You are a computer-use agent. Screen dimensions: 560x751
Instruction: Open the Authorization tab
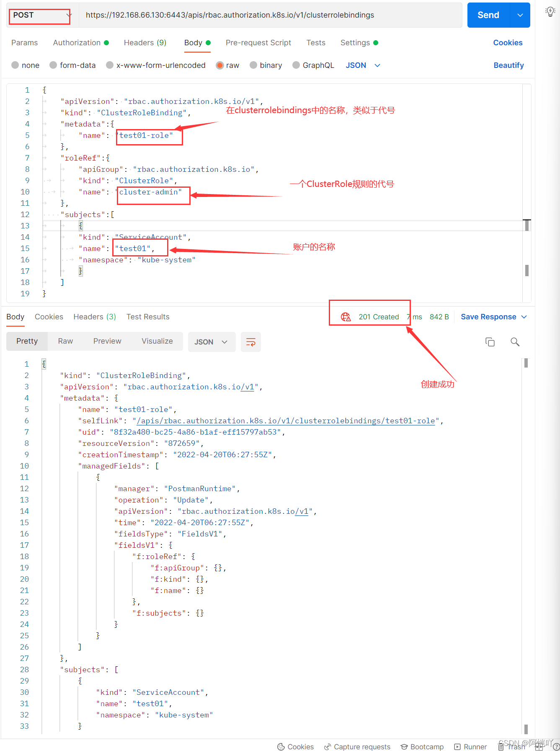click(81, 43)
